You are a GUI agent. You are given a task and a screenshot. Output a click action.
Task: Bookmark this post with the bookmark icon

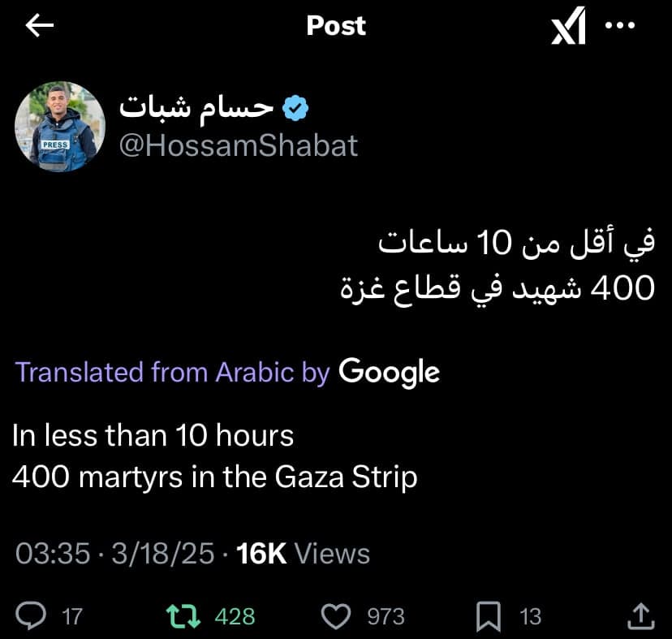coord(489,616)
